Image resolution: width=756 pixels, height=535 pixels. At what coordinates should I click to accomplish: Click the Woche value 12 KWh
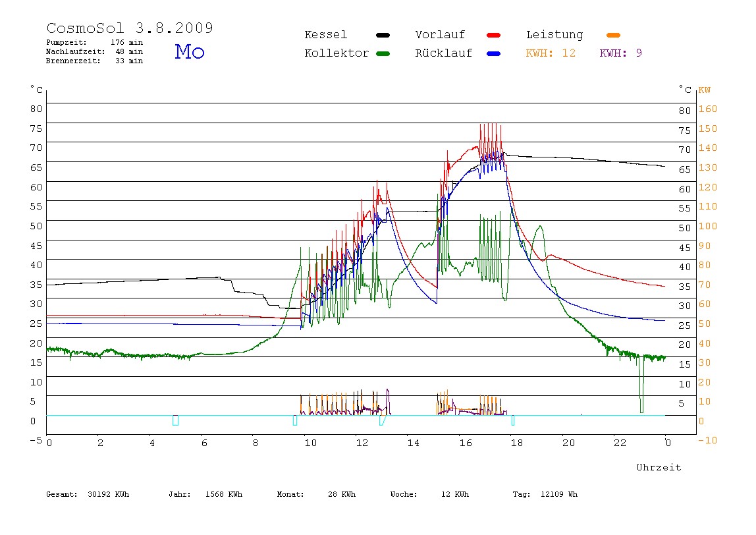click(x=454, y=494)
